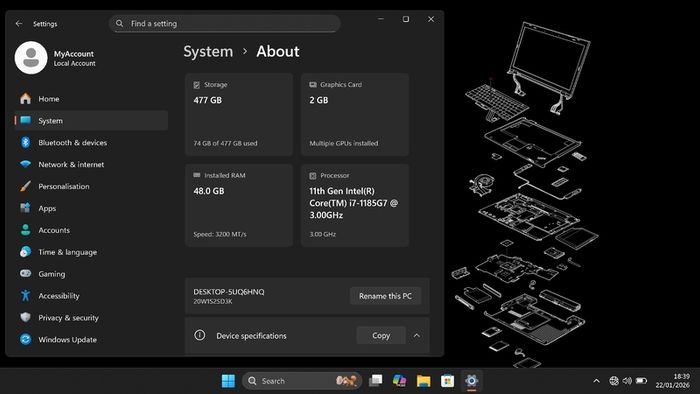Open Time & language settings
The image size is (700, 394).
(91, 252)
